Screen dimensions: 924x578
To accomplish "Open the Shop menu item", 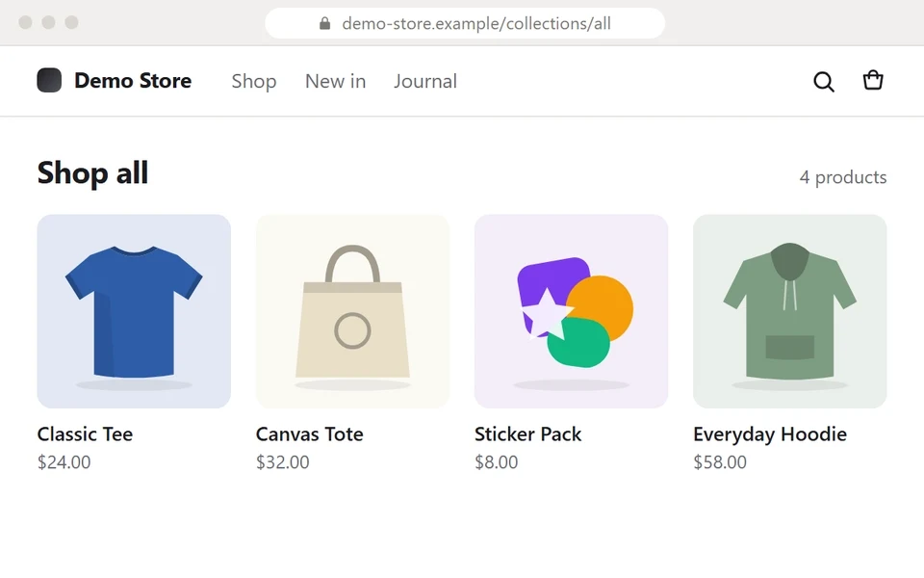I will point(254,81).
